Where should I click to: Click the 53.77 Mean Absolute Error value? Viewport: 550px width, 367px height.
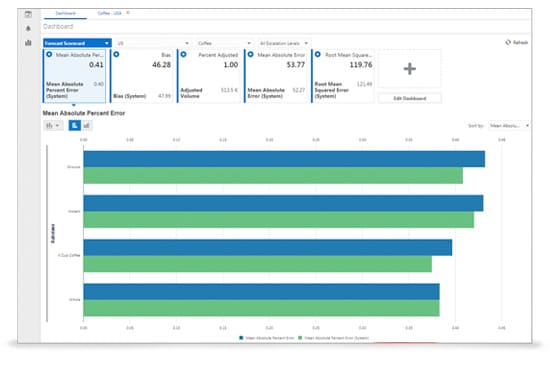tap(296, 65)
